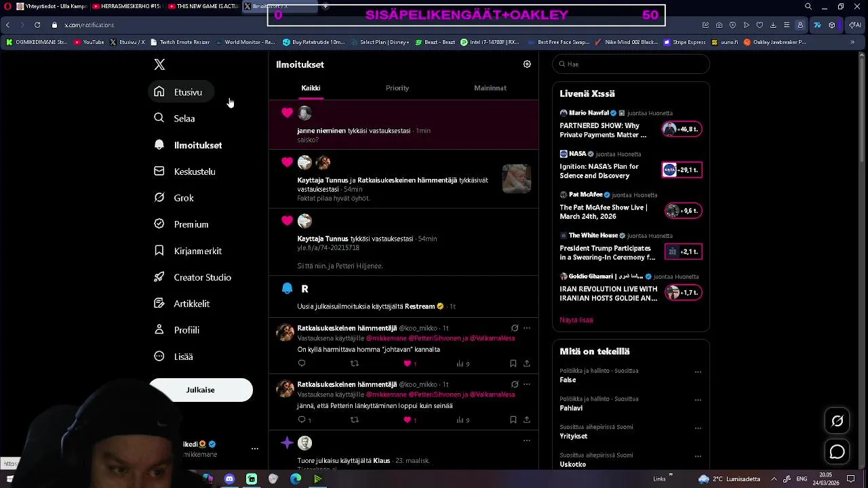Open options for trending topic False
The width and height of the screenshot is (868, 488).
pos(698,372)
